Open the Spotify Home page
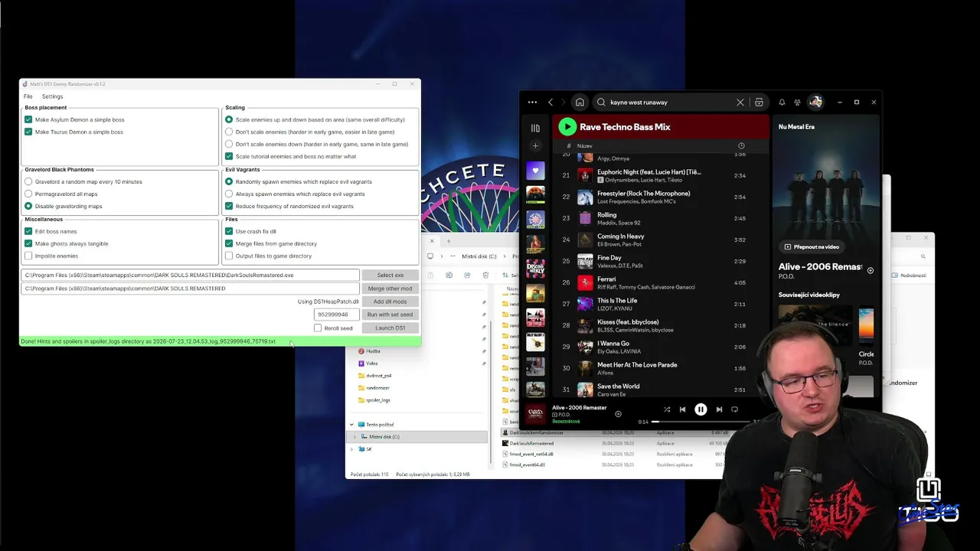The image size is (980, 551). pyautogui.click(x=580, y=102)
